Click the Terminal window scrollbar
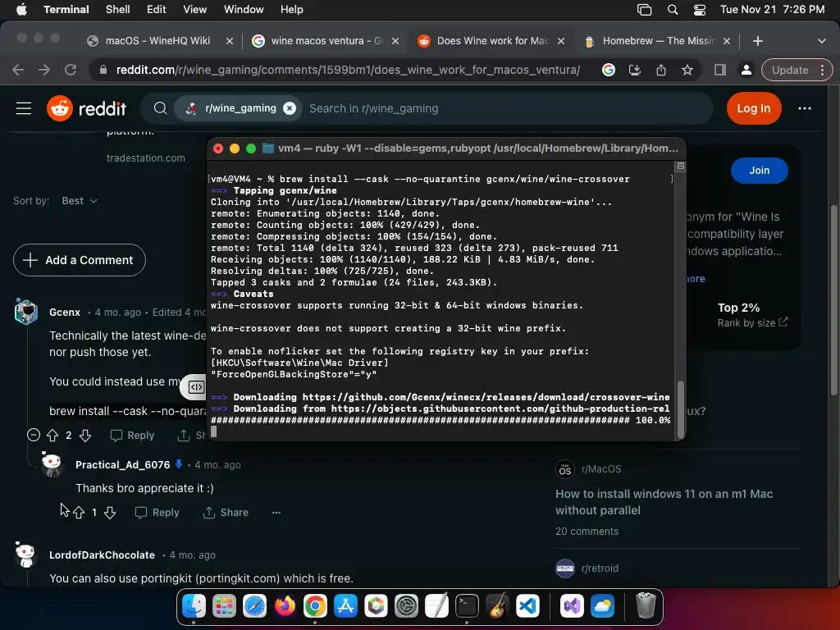The height and width of the screenshot is (630, 840). point(680,409)
